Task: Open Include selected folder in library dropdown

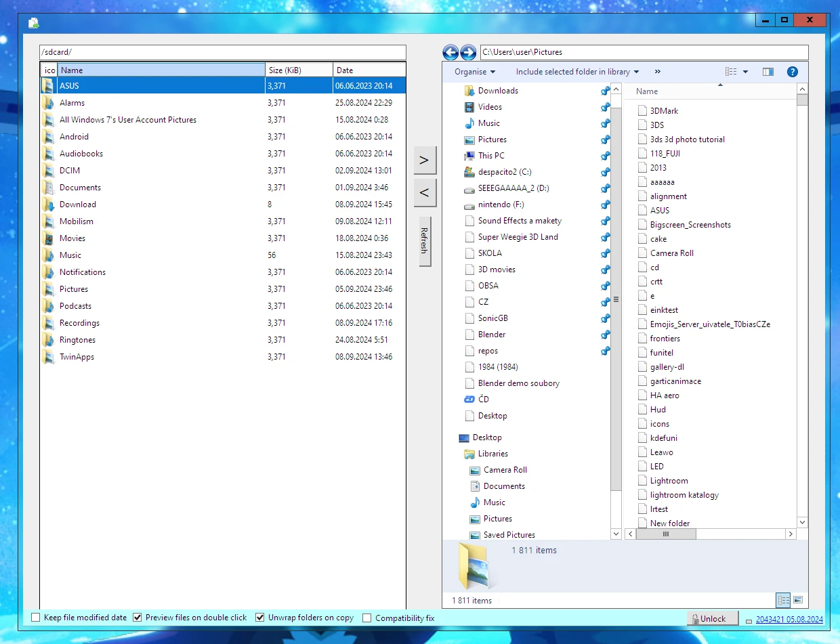Action: pyautogui.click(x=578, y=72)
